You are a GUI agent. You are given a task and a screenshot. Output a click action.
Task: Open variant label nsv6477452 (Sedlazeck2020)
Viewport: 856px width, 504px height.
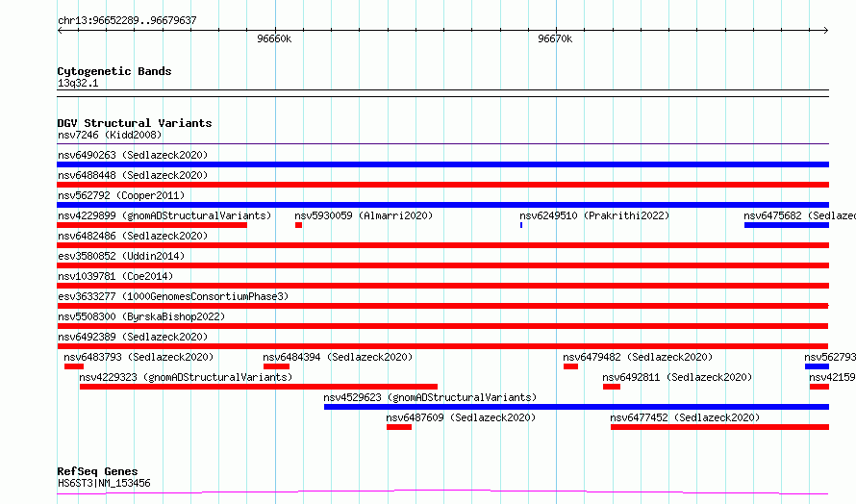685,417
